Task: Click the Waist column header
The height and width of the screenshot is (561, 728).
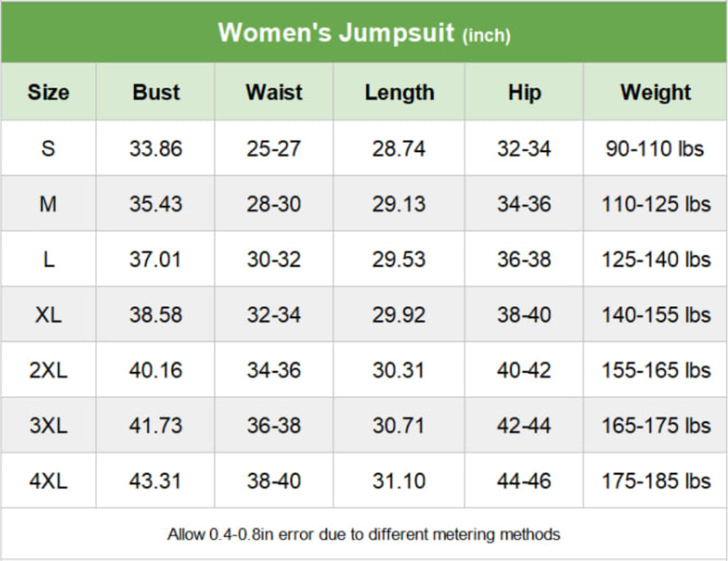Action: [274, 92]
